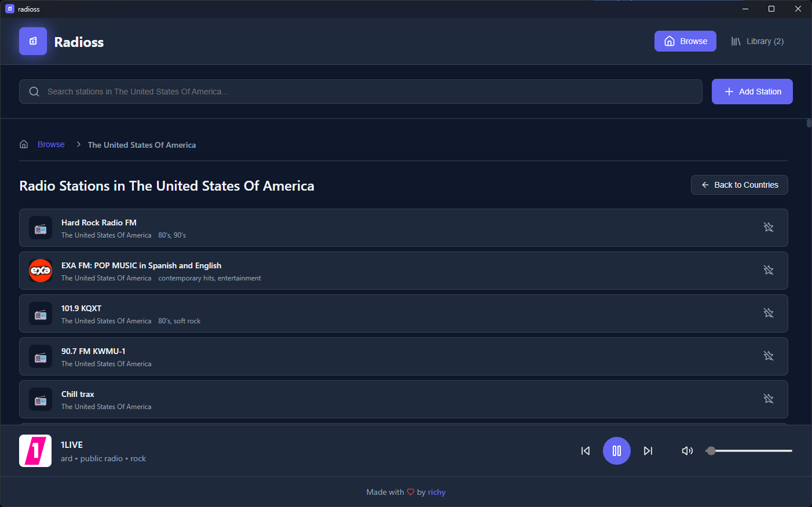This screenshot has width=812, height=507.
Task: Toggle favorite star for Chill trax
Action: click(769, 399)
